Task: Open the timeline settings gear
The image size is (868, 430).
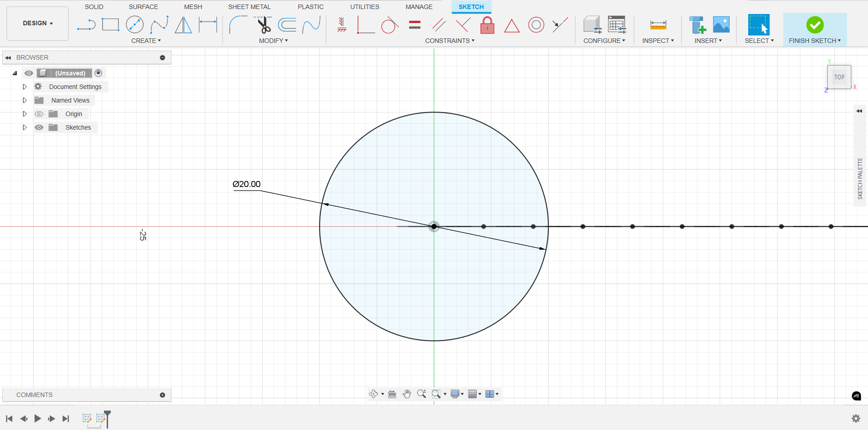Action: click(856, 418)
